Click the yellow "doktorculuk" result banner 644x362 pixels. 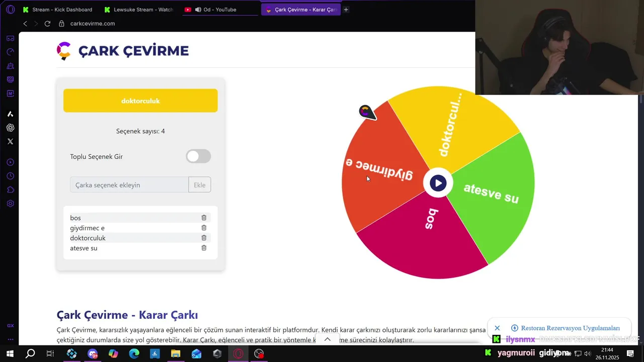coord(140,101)
